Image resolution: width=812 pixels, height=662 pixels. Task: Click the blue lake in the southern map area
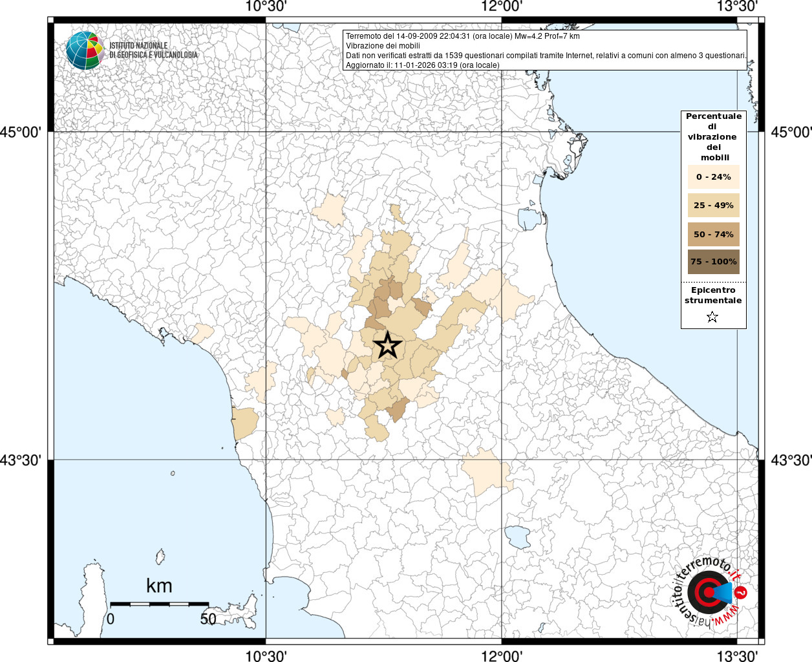517,537
